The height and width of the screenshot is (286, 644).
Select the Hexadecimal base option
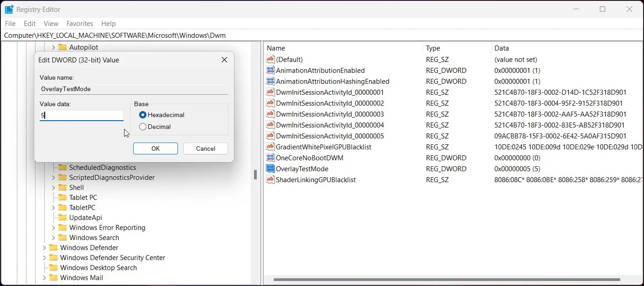142,115
